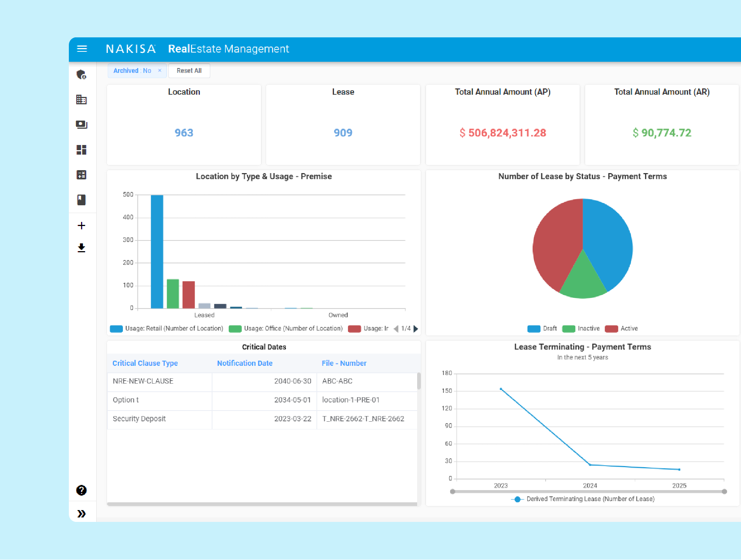Click the shield admin icon in sidebar

(81, 75)
